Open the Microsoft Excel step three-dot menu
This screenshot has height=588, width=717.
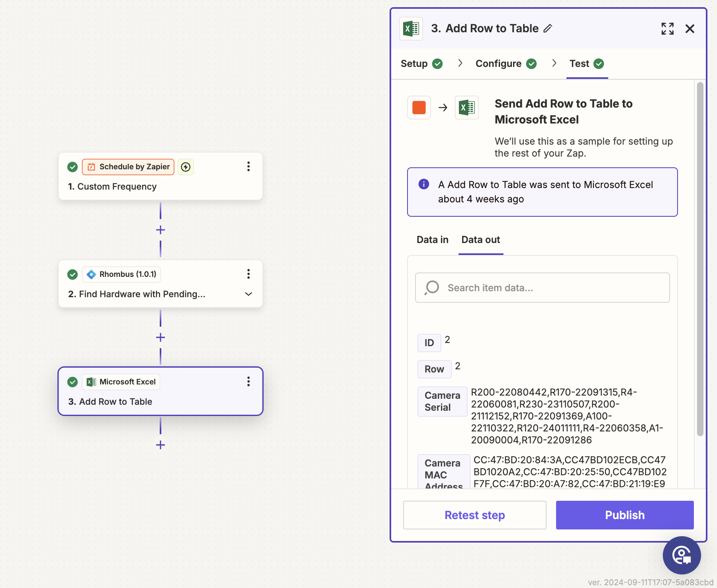249,382
